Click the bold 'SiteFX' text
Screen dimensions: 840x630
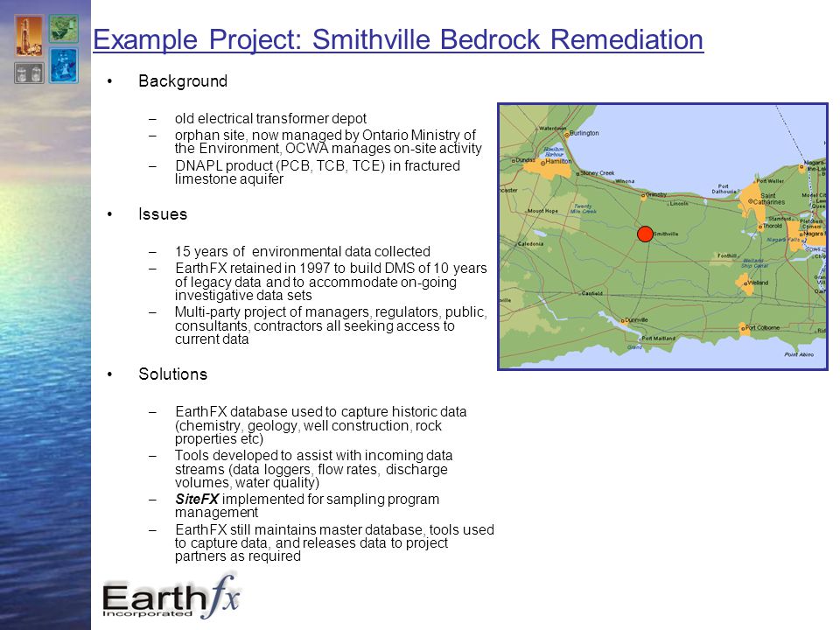pyautogui.click(x=197, y=500)
